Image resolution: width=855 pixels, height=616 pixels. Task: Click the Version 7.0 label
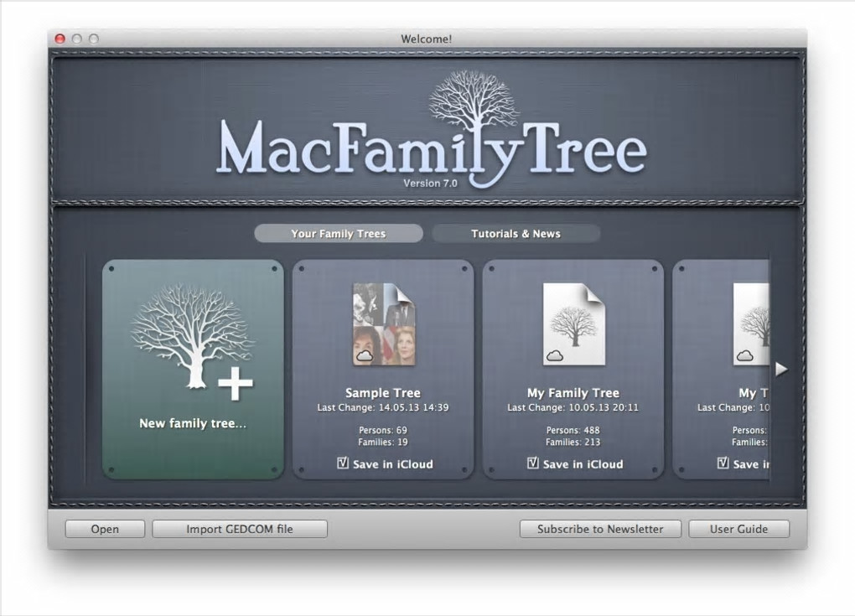click(430, 184)
